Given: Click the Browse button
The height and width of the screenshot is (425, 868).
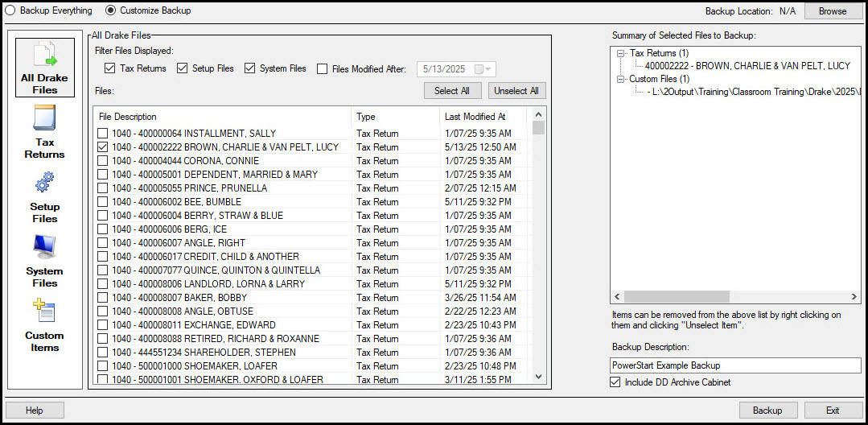Looking at the screenshot, I should point(833,11).
